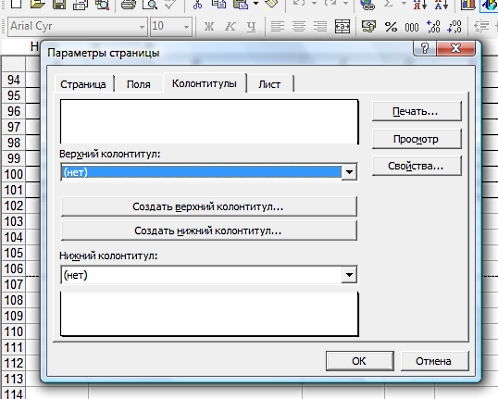Click the Merge and Center icon
This screenshot has width=498, height=399.
point(342,26)
